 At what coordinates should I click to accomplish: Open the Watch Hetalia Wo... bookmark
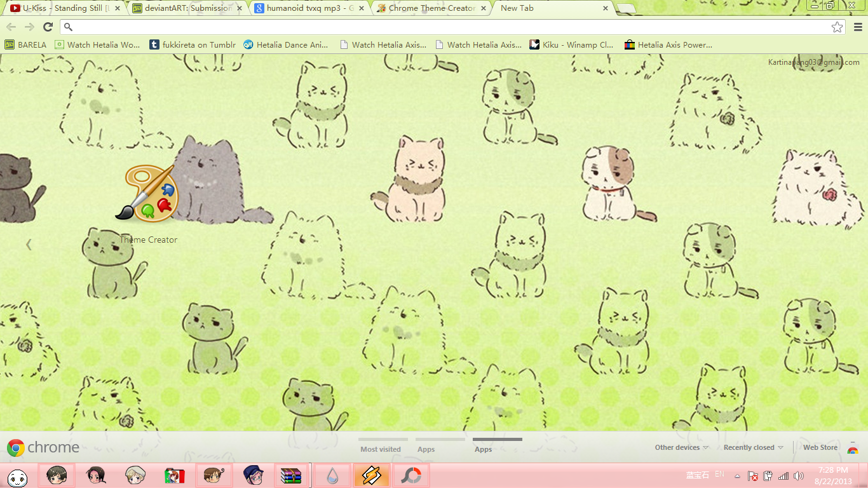(x=97, y=44)
